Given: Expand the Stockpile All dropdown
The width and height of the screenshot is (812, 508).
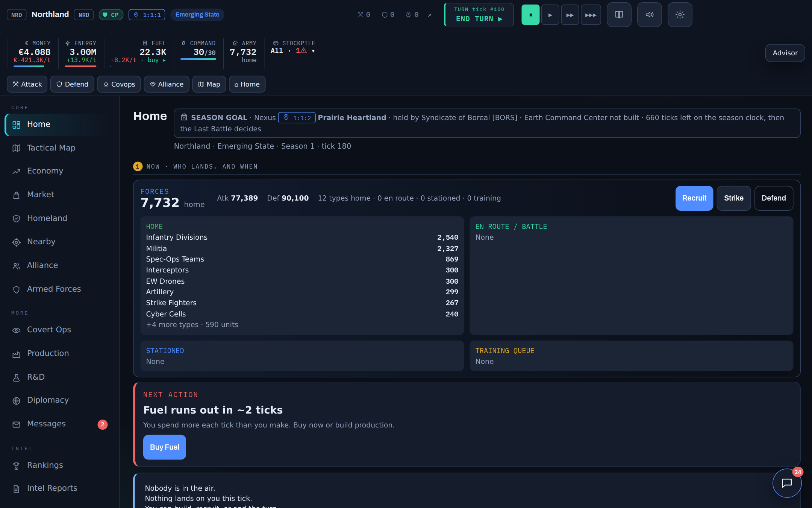Looking at the screenshot, I should [292, 51].
